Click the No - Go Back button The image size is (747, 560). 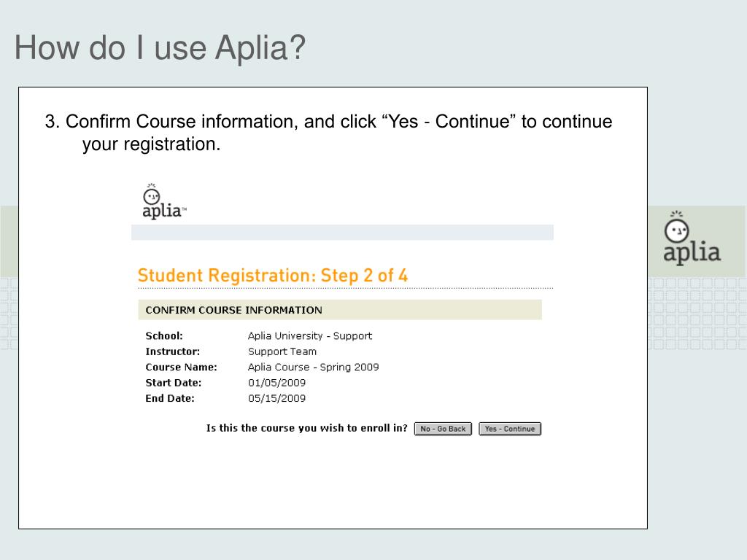pos(443,429)
